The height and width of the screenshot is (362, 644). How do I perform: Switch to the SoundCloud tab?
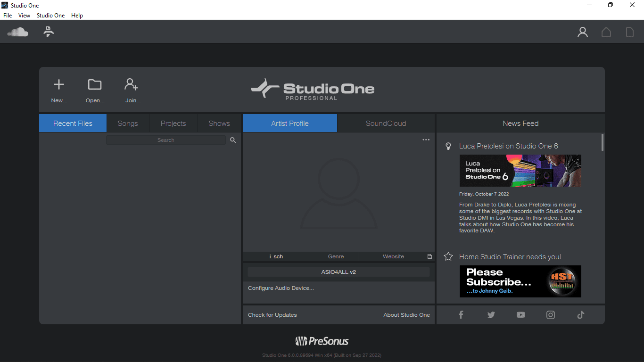pos(386,123)
